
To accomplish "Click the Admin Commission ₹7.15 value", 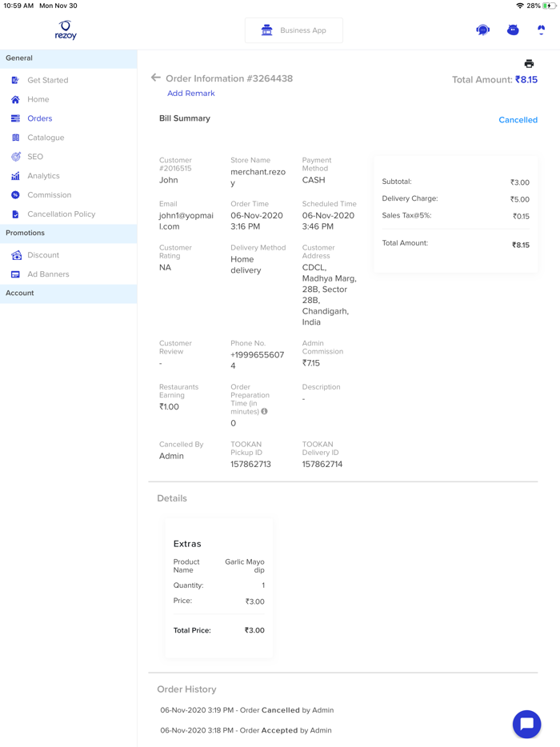I will [311, 363].
